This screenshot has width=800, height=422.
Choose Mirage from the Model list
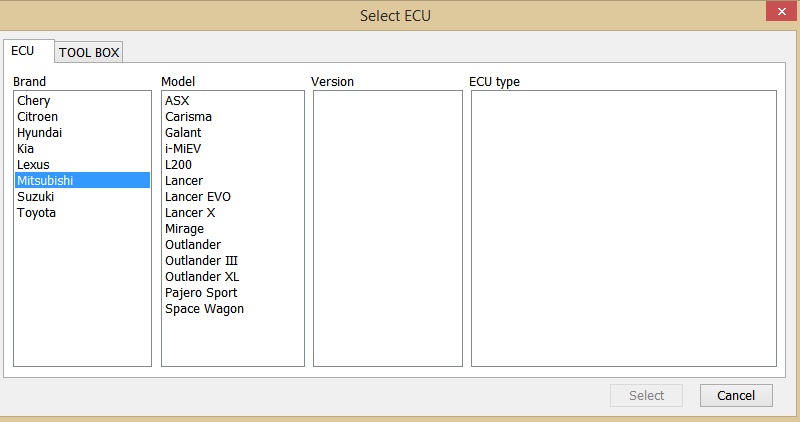click(184, 229)
